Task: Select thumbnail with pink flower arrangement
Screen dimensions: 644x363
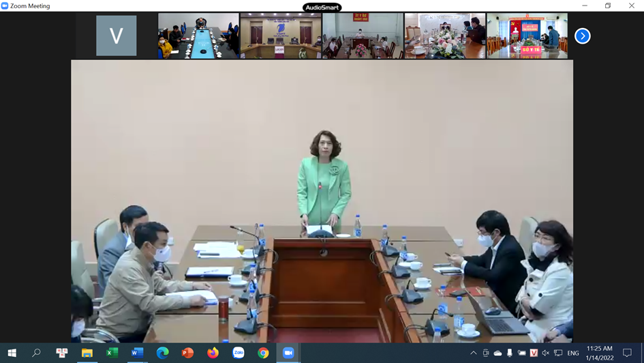Action: pyautogui.click(x=445, y=35)
